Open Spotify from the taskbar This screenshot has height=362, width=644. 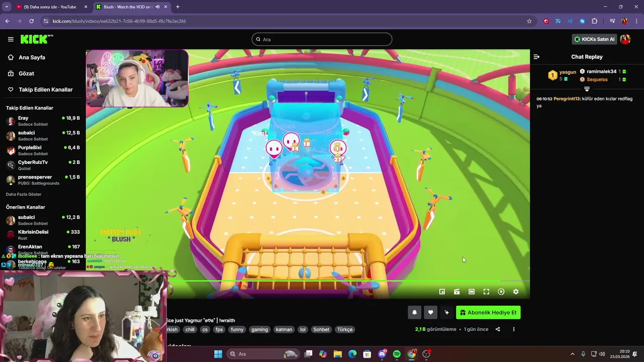(397, 354)
